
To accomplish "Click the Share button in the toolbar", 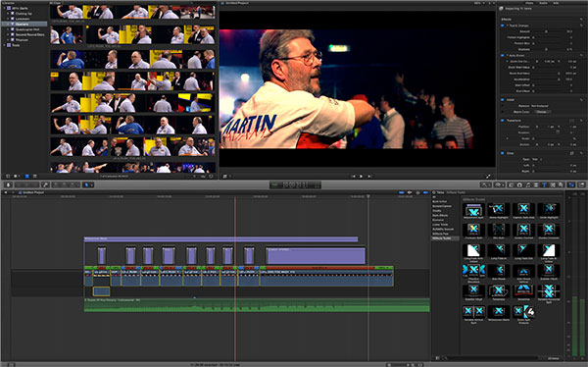I will pos(582,184).
